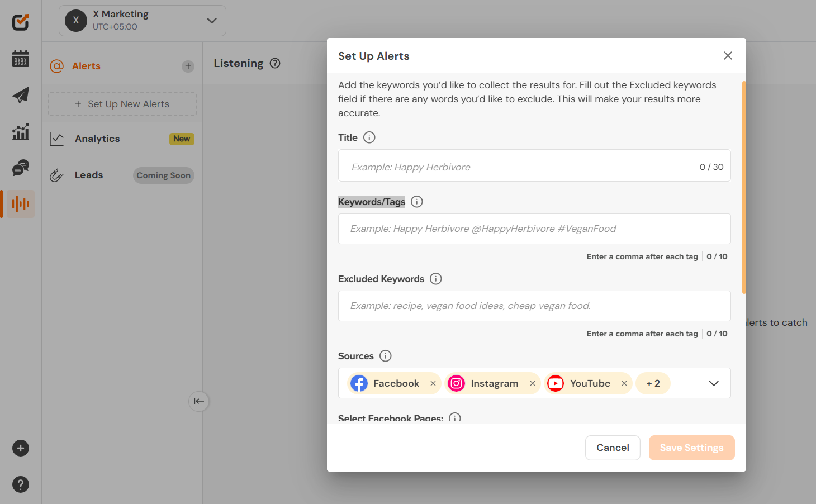The height and width of the screenshot is (504, 816).
Task: Click the Facebook source chip
Action: click(394, 383)
